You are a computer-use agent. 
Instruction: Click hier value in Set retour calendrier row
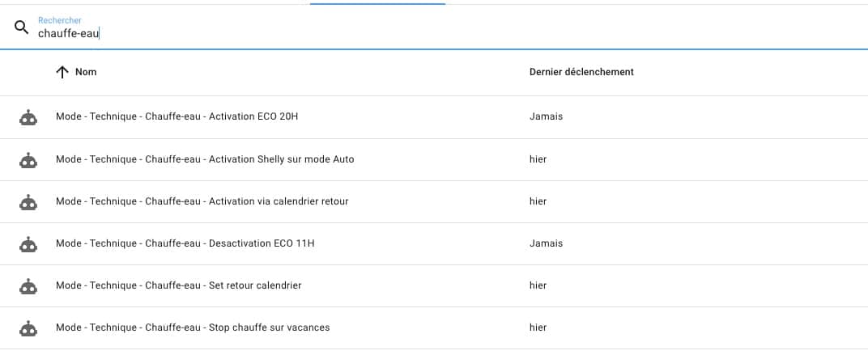coord(538,285)
